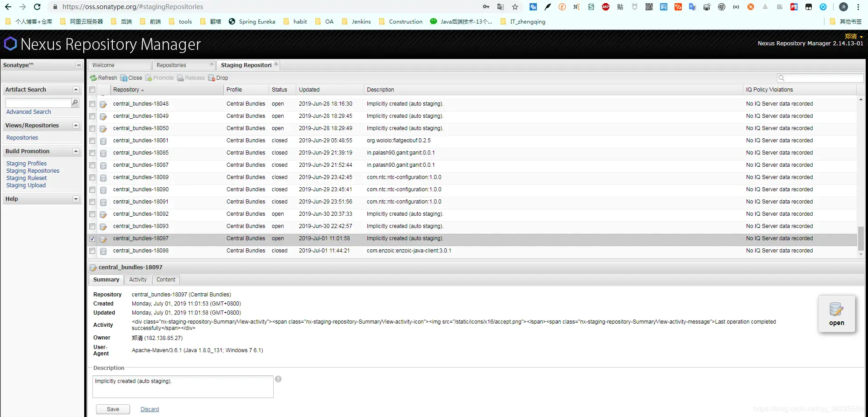The height and width of the screenshot is (417, 868).
Task: Click the repository icon for central_bundles-18098
Action: click(x=103, y=251)
